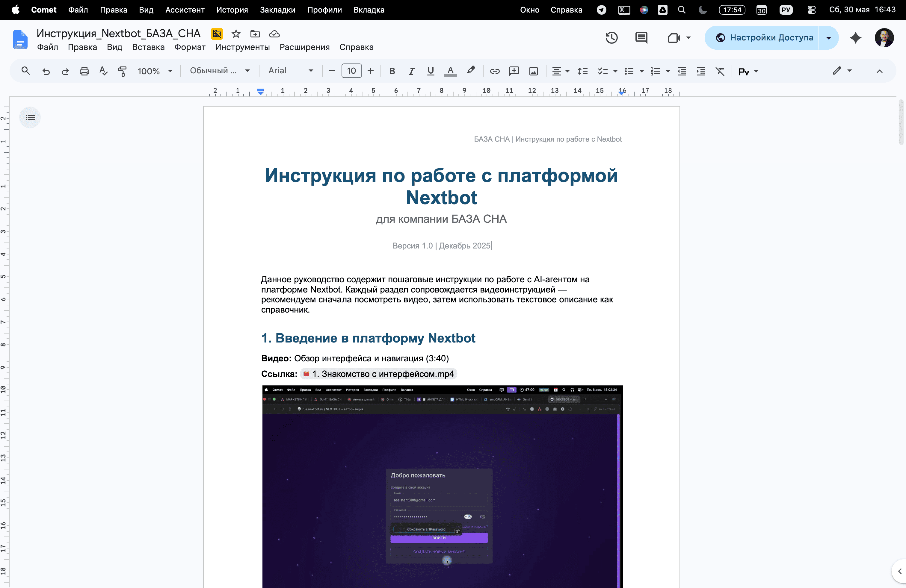Viewport: 906px width, 588px height.
Task: Open the Google Docs home icon
Action: (x=20, y=39)
